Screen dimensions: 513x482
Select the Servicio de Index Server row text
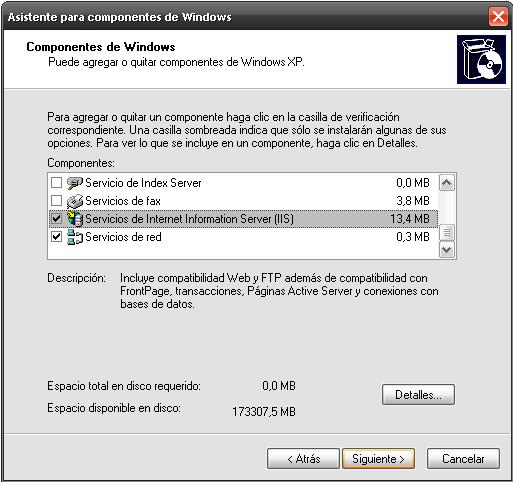[x=143, y=183]
